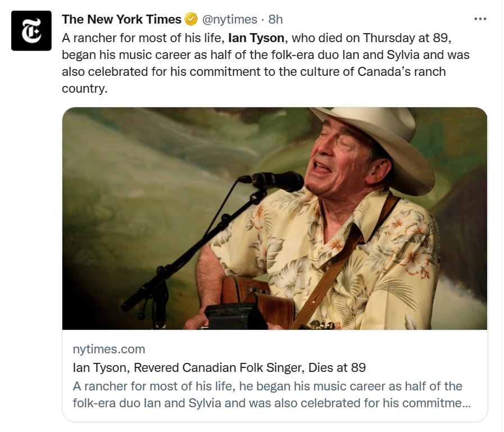Image resolution: width=504 pixels, height=432 pixels.
Task: Click the @nytimes handle
Action: tap(229, 20)
